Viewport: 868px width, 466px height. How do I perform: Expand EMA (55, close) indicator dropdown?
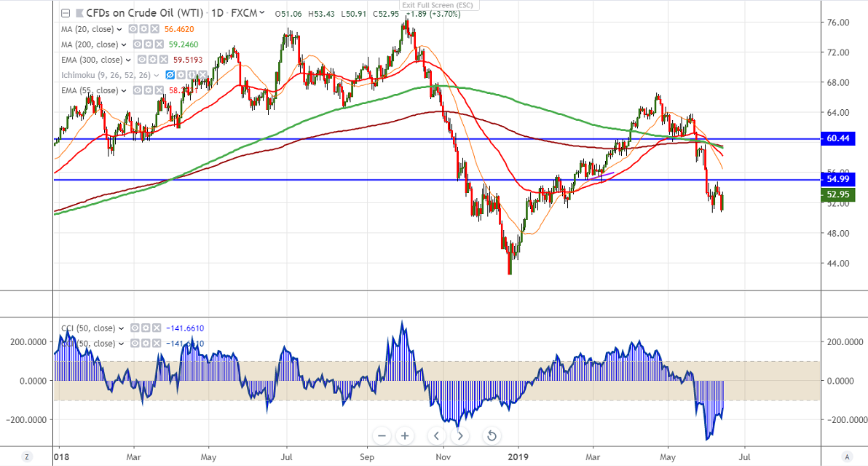click(124, 91)
